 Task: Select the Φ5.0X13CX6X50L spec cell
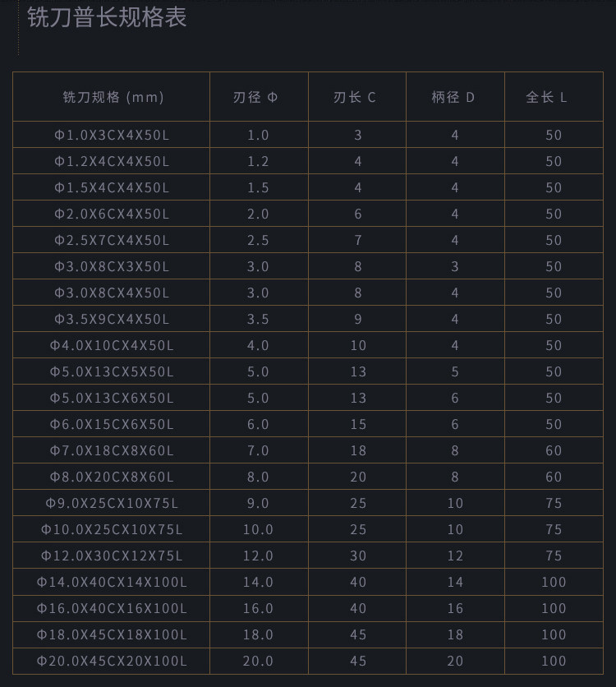[112, 398]
